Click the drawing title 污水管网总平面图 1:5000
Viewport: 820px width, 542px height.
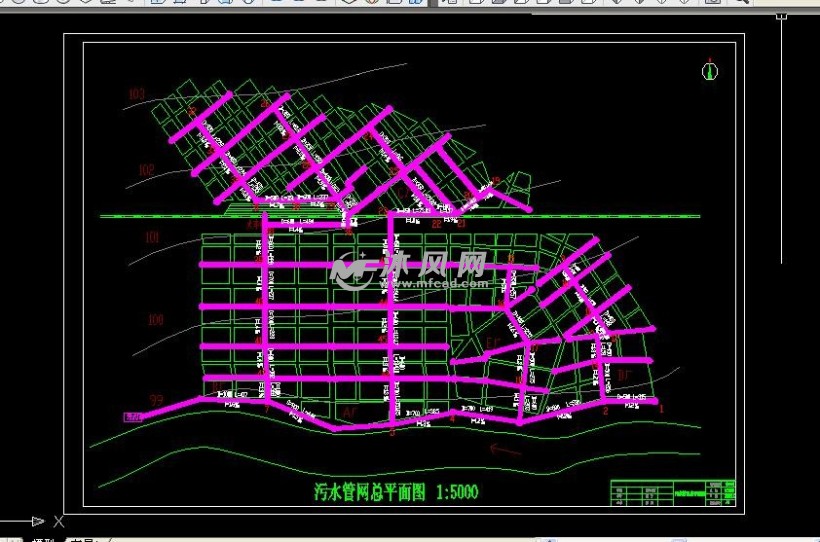click(397, 491)
